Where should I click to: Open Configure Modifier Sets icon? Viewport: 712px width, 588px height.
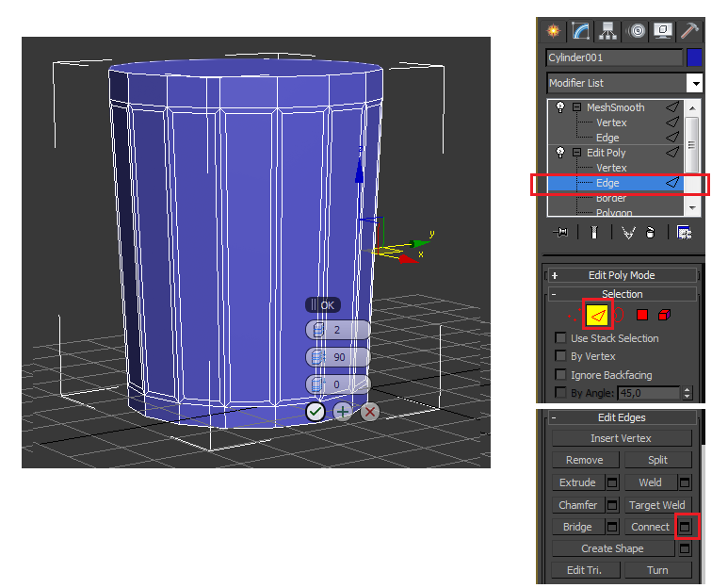pos(684,233)
